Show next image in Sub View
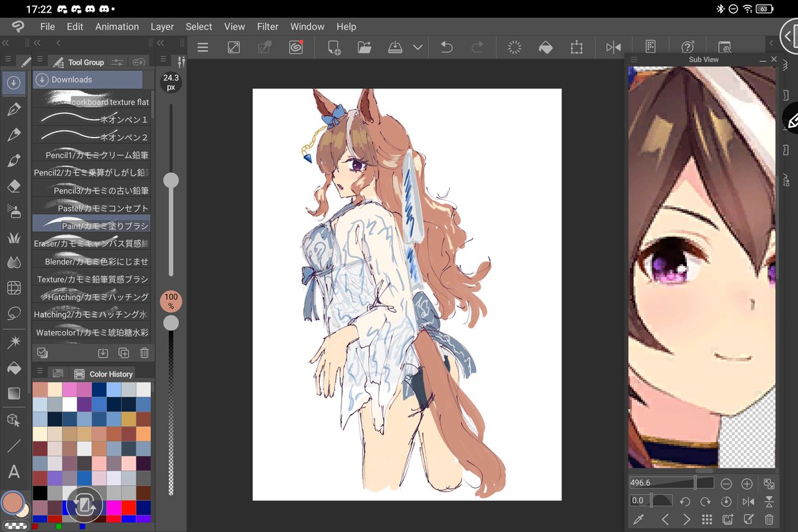The height and width of the screenshot is (532, 798). [686, 519]
